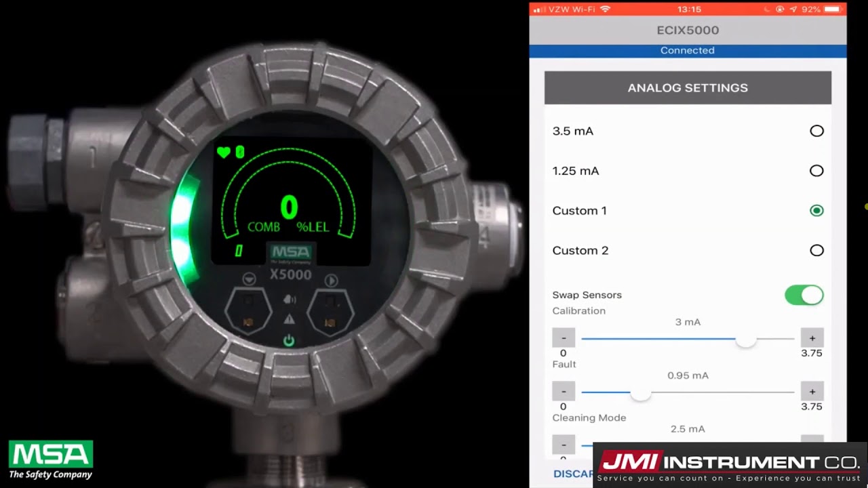Click the Fault slider handle
Viewport: 868px width, 488px height.
pyautogui.click(x=640, y=392)
